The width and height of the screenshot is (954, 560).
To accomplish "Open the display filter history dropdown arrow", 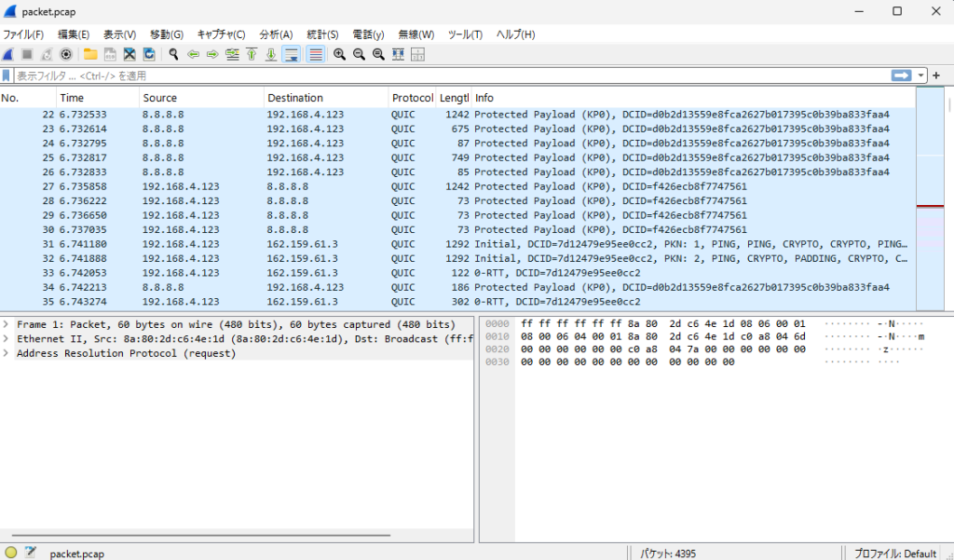I will tap(921, 75).
